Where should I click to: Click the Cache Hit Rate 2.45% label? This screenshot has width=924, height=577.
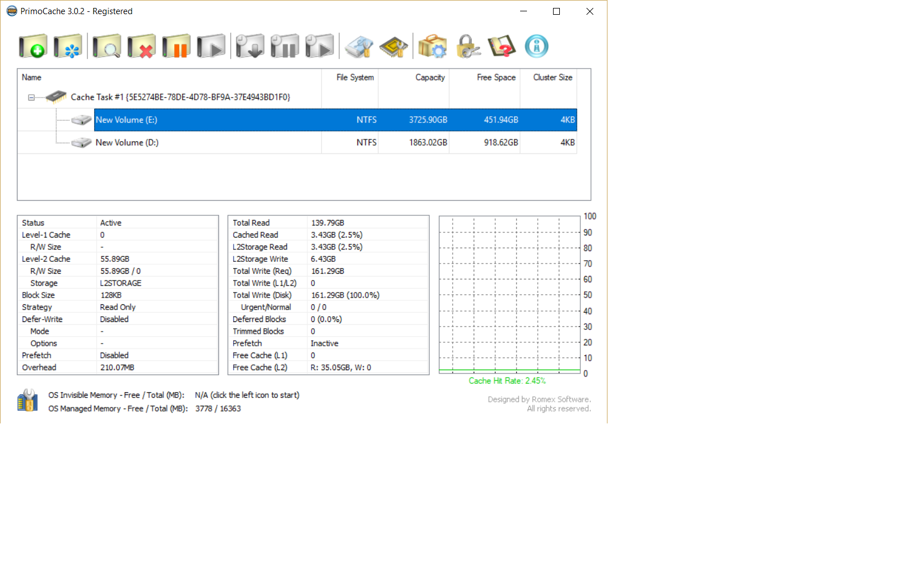[x=507, y=381]
